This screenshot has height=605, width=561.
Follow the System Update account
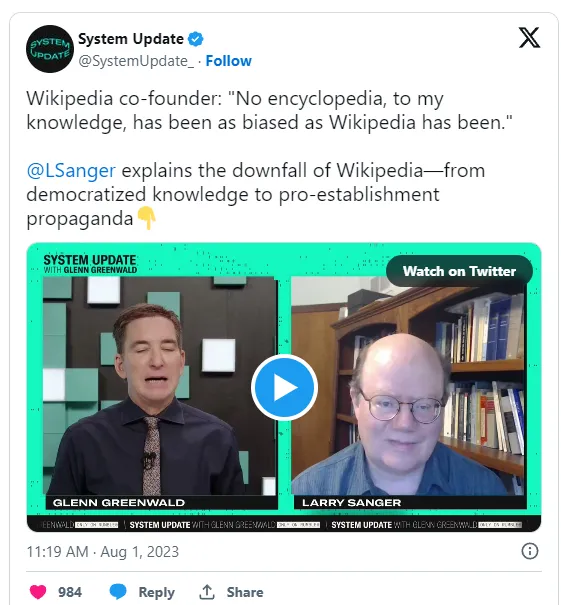pos(228,61)
